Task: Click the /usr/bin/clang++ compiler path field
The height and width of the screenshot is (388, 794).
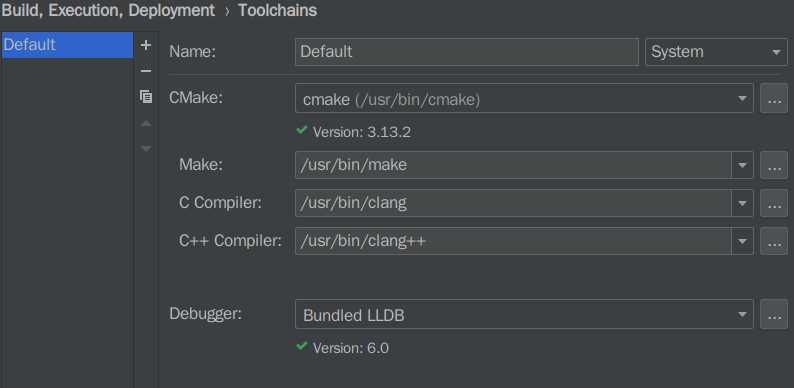Action: [x=513, y=241]
